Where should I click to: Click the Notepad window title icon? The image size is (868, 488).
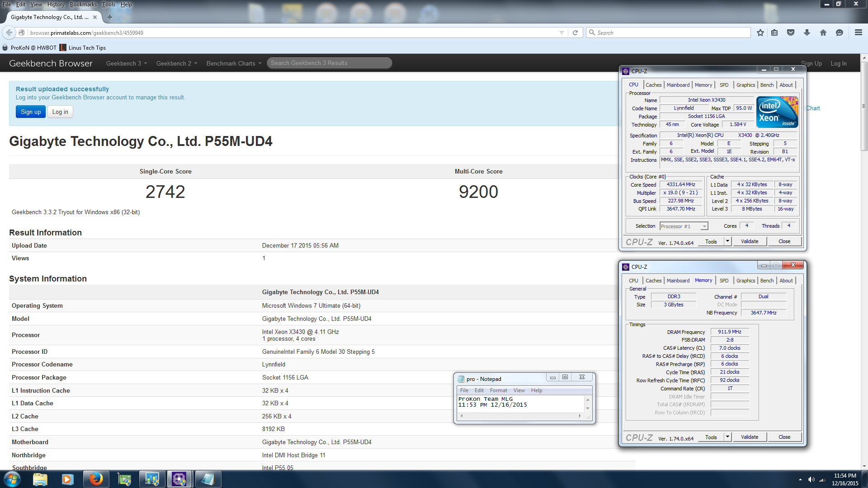pyautogui.click(x=461, y=379)
